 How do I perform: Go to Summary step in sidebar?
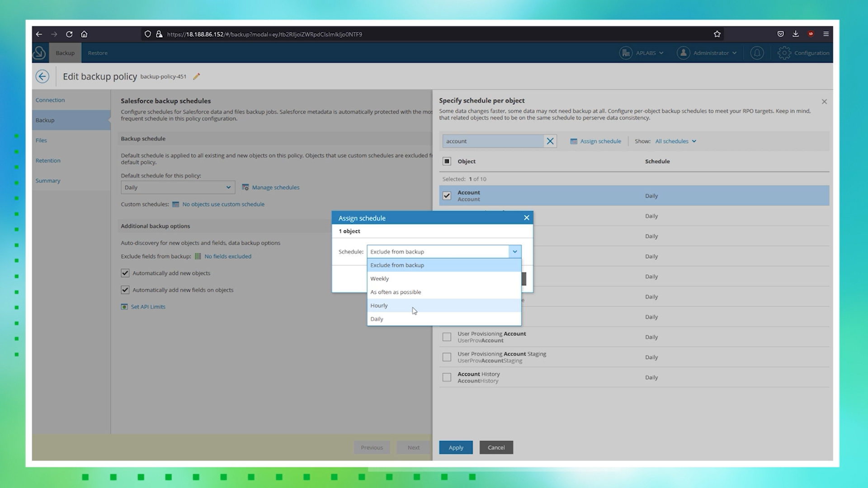[x=48, y=181]
